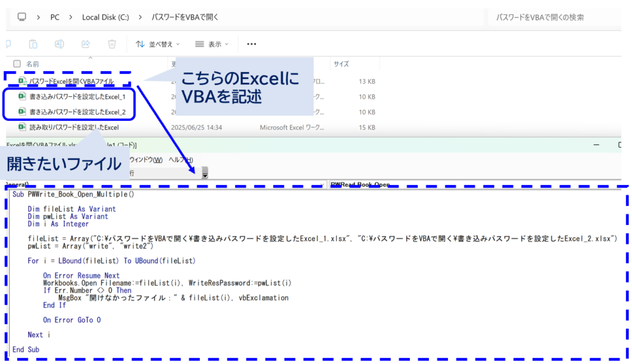Viewport: 632px width, 364px height.
Task: Open the 並べ替え sort dropdown
Action: (157, 44)
